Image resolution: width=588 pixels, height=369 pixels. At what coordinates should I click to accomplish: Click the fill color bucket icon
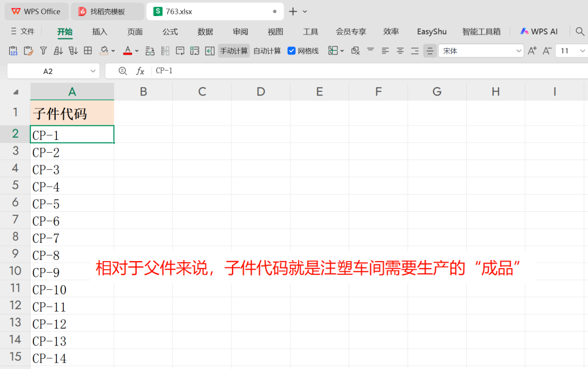[x=104, y=51]
